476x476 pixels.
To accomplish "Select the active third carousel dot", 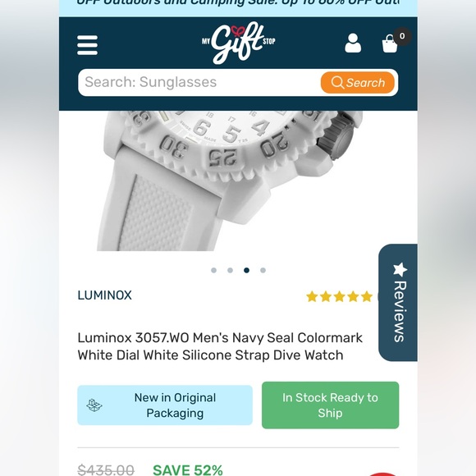I will 246,270.
